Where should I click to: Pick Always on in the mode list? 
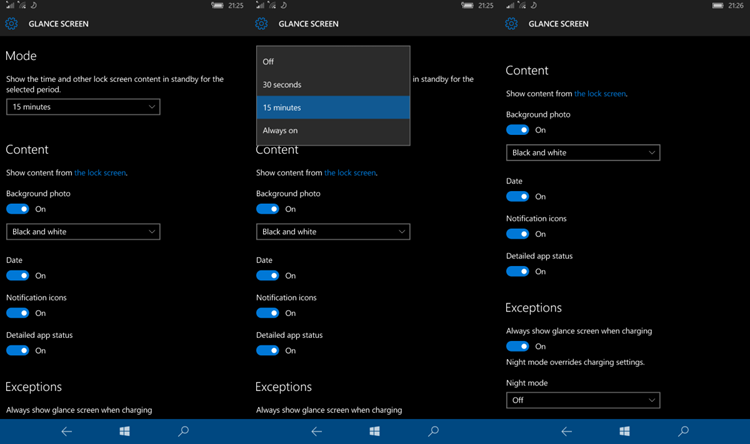pyautogui.click(x=333, y=131)
